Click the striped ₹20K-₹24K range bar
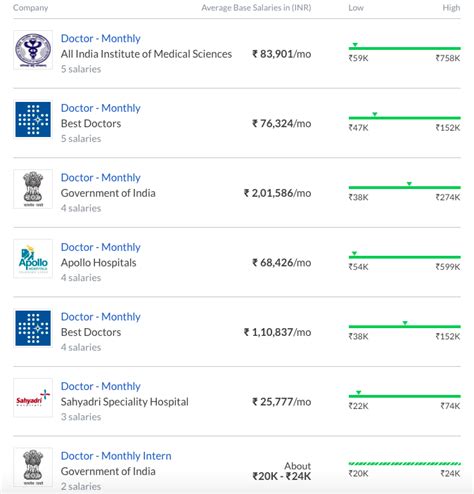The image size is (474, 494). click(404, 464)
